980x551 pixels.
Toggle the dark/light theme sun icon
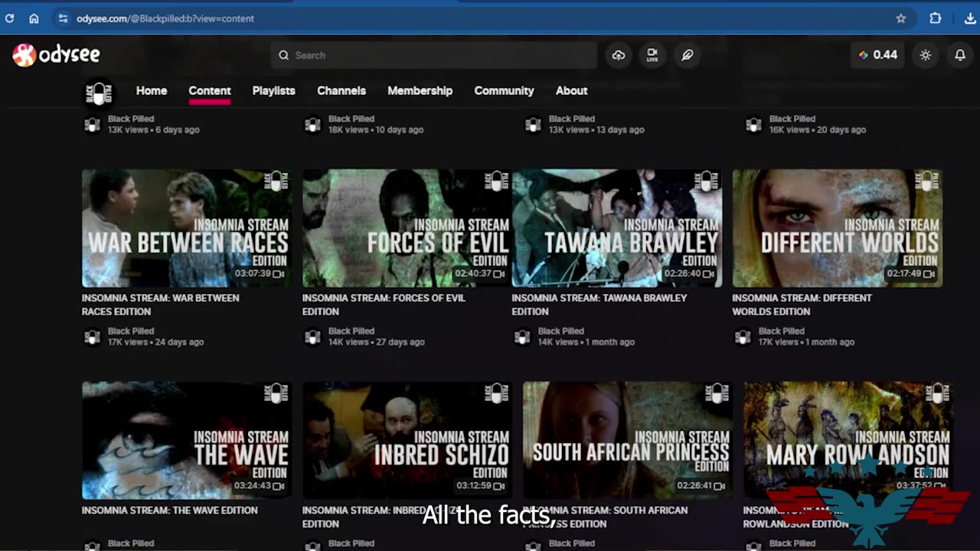(926, 55)
